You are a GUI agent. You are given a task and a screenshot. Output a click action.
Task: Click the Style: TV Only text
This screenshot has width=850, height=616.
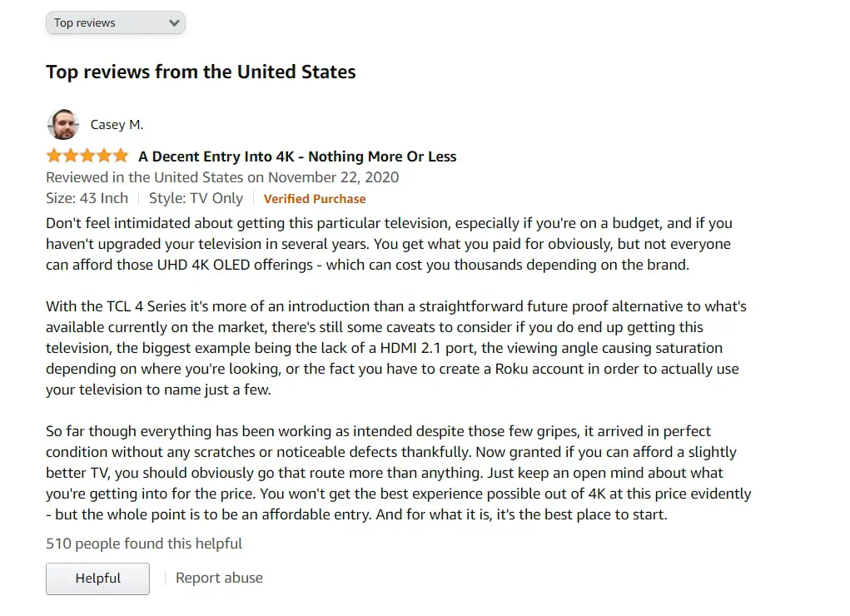[196, 198]
